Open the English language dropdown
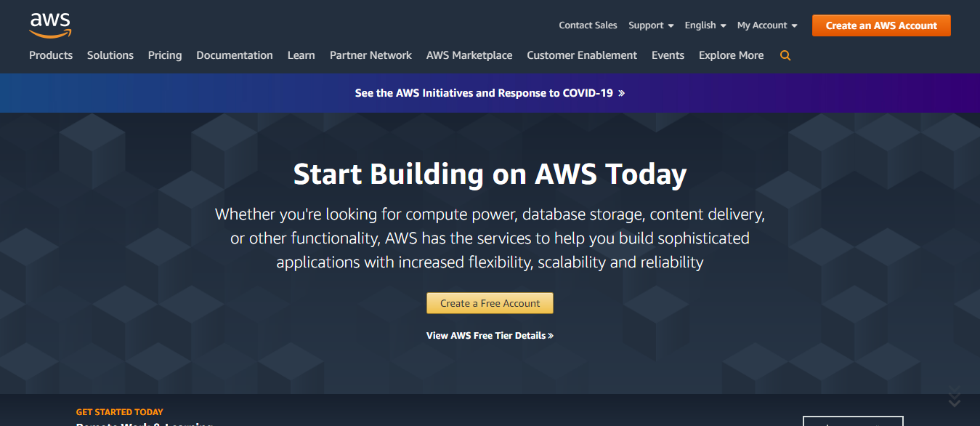 pos(705,25)
